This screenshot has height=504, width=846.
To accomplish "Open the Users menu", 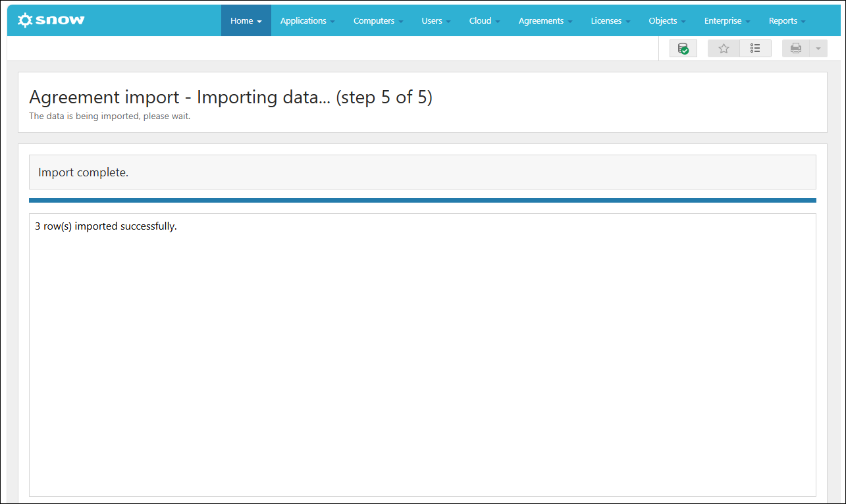I will click(x=436, y=20).
